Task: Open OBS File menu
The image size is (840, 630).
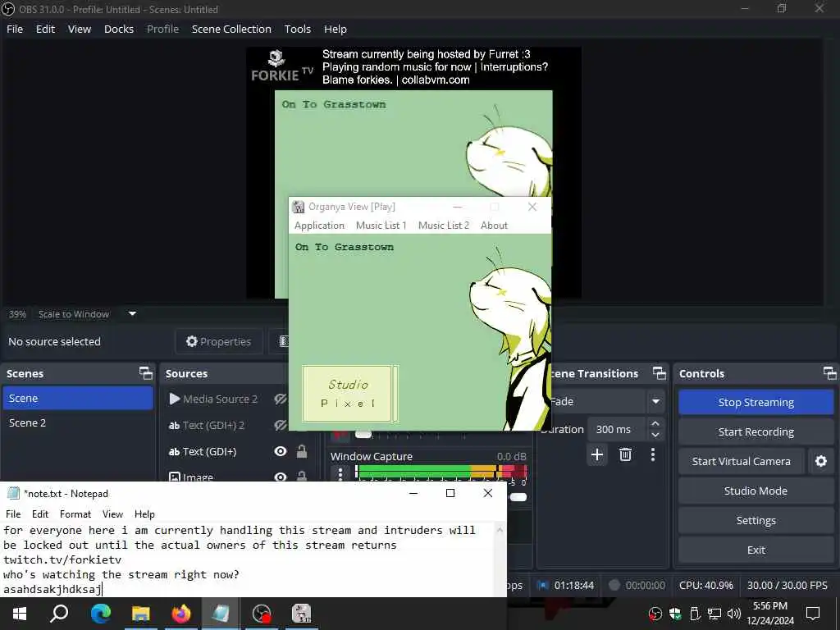Action: (x=15, y=29)
